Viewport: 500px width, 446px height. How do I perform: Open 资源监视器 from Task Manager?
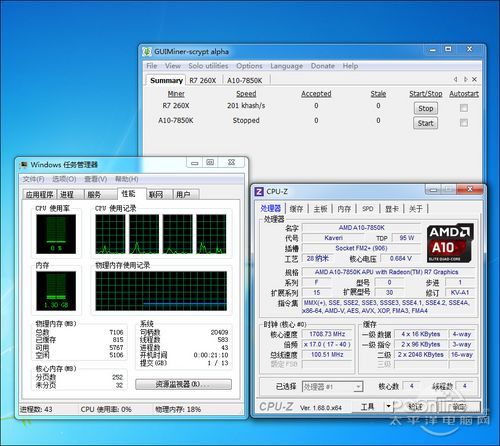183,384
